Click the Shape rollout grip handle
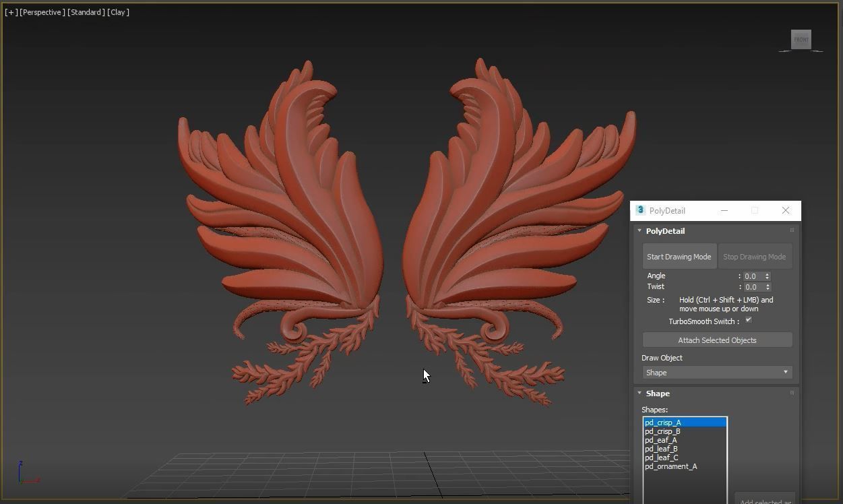Viewport: 843px width, 504px height. pos(792,393)
